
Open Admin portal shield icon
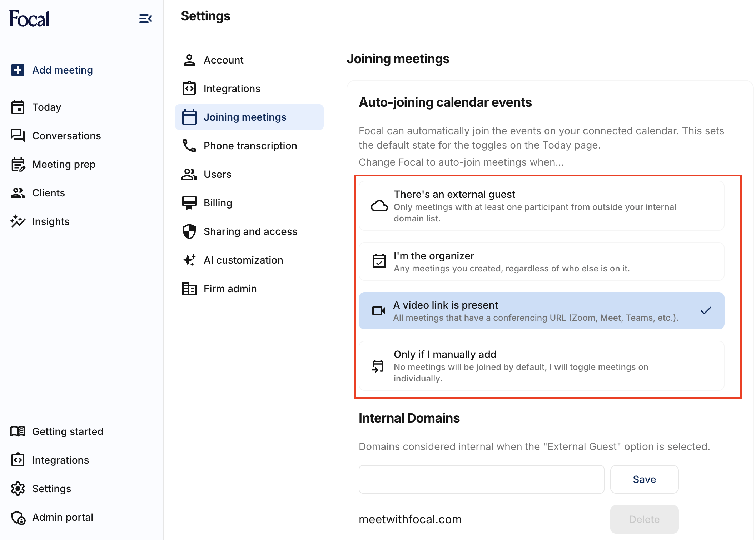click(x=18, y=517)
